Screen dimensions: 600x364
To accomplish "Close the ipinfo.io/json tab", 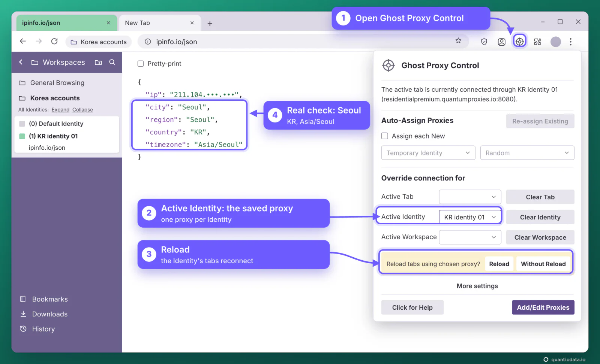I will point(108,23).
